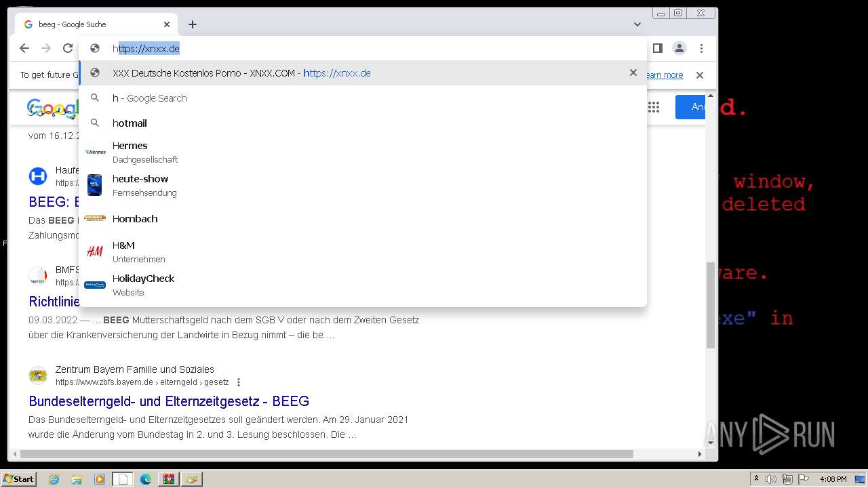
Task: Open the Google apps grid
Action: (654, 107)
